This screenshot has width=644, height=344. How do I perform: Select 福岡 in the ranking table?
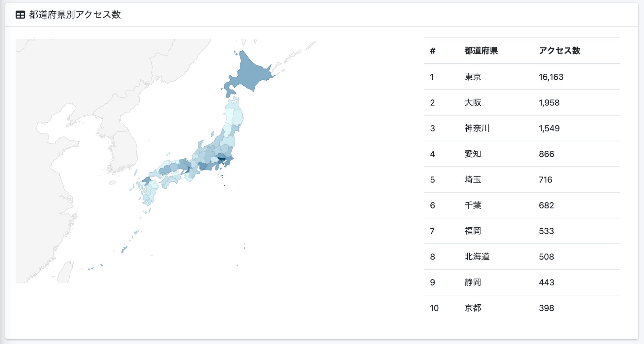click(473, 231)
